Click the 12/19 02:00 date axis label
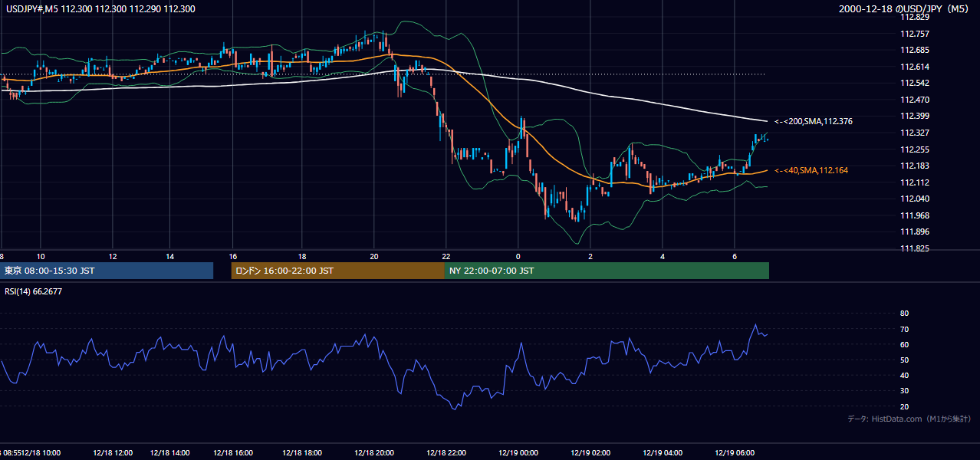 (x=590, y=452)
